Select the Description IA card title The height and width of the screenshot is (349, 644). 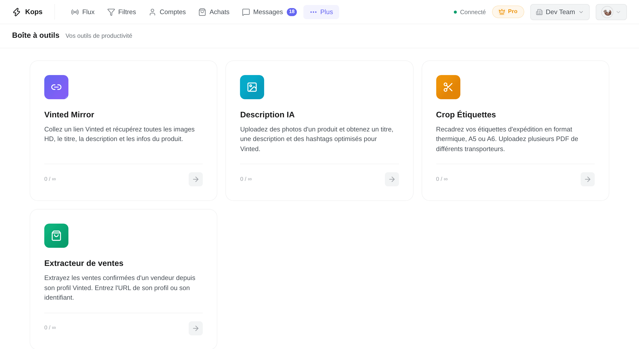click(x=267, y=115)
